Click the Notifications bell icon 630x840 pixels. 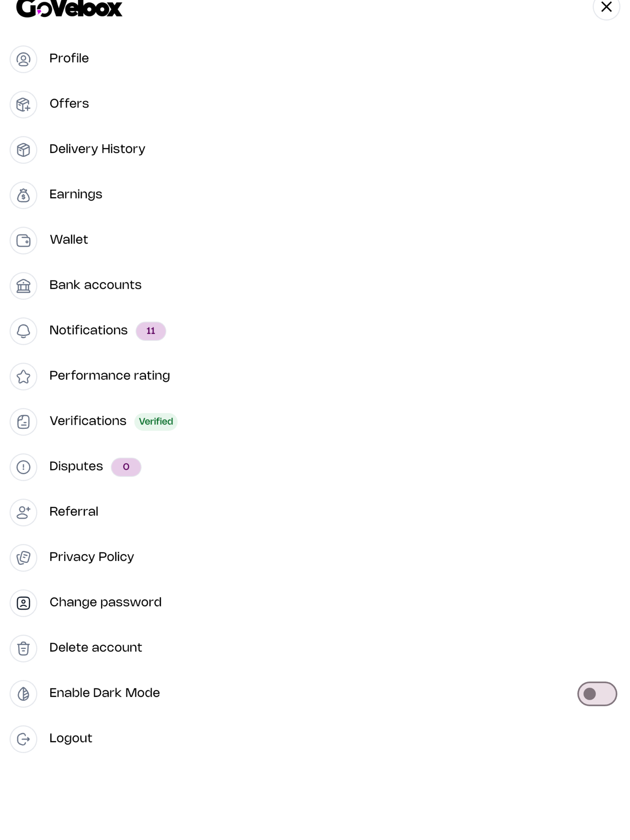click(x=23, y=331)
